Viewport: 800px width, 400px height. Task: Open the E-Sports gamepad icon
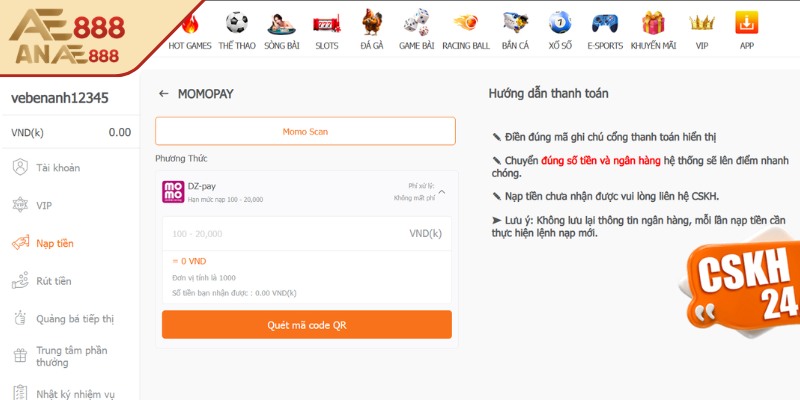(605, 23)
